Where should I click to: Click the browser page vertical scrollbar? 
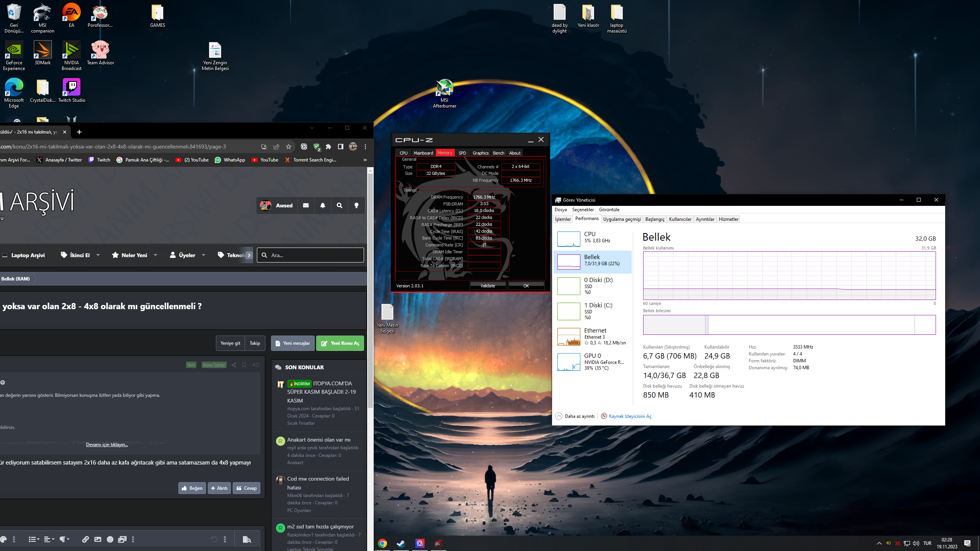pos(370,291)
